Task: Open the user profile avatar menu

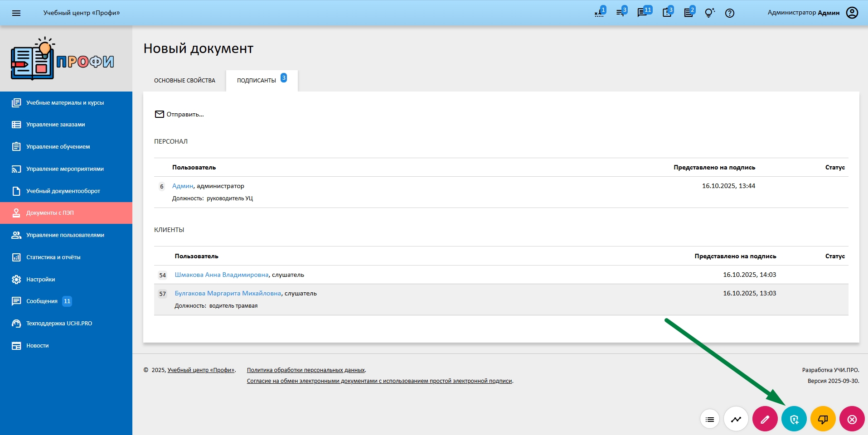Action: pyautogui.click(x=852, y=13)
